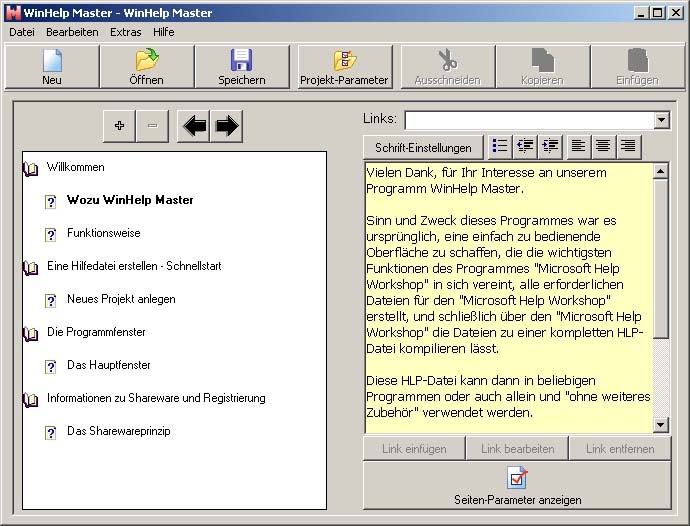Toggle bullet list formatting
This screenshot has height=526, width=690.
click(x=500, y=147)
